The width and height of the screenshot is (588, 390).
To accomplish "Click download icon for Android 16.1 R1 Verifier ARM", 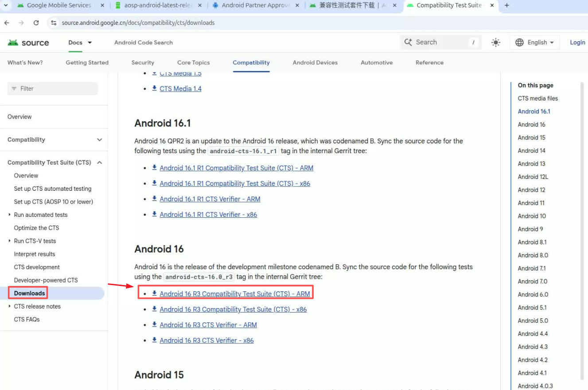I will 155,199.
